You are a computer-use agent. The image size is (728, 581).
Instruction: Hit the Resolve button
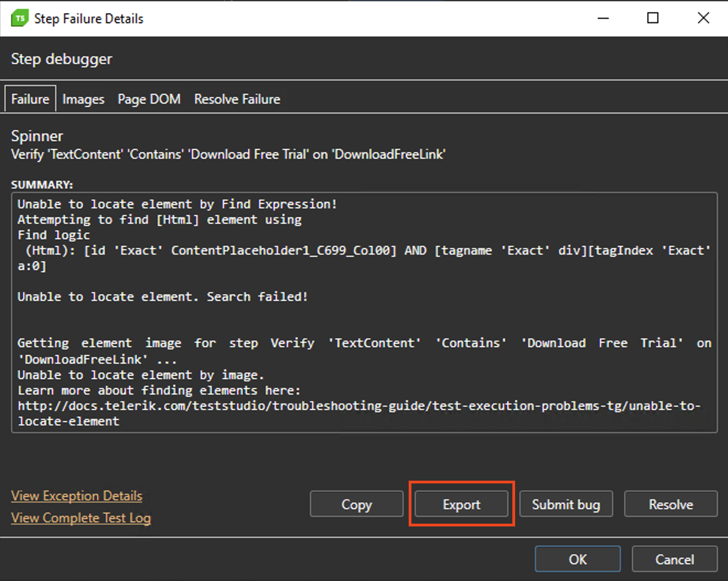pyautogui.click(x=671, y=504)
